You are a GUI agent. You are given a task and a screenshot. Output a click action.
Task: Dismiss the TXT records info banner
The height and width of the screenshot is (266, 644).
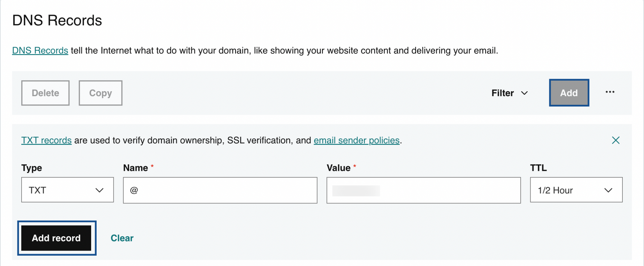(x=616, y=140)
